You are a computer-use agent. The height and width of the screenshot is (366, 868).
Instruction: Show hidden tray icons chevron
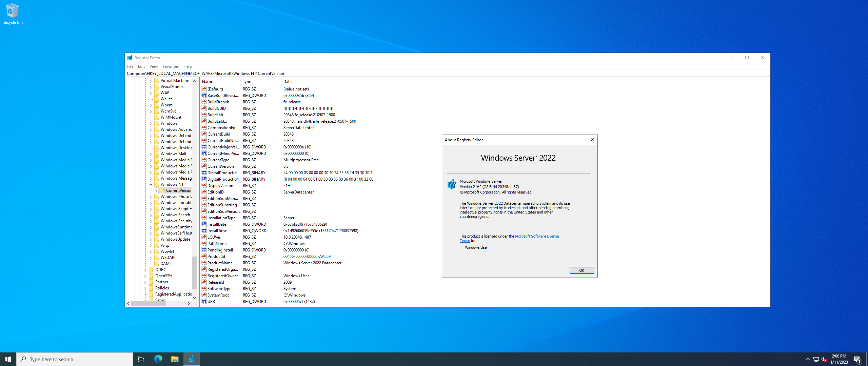coord(808,359)
